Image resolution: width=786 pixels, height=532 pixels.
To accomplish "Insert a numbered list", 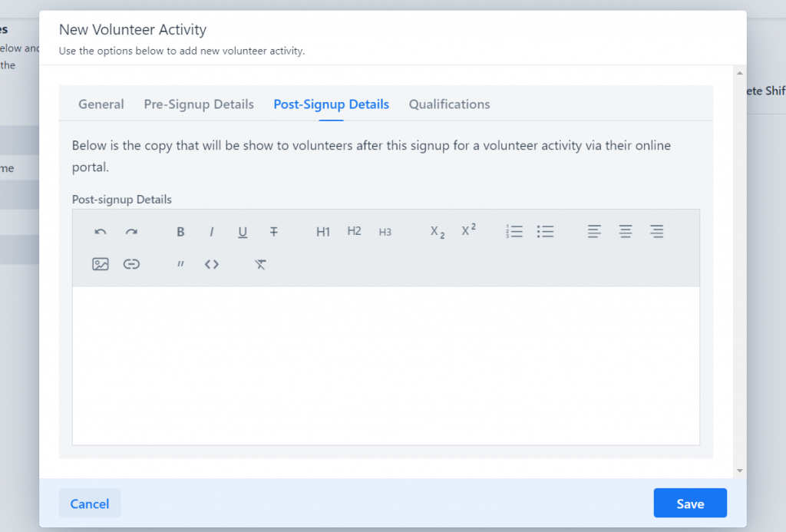I will click(x=514, y=231).
